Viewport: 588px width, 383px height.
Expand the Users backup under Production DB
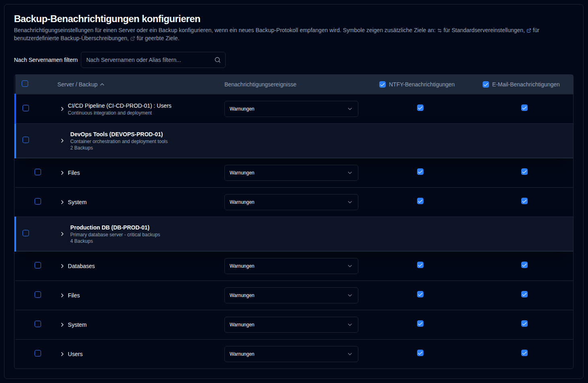62,354
